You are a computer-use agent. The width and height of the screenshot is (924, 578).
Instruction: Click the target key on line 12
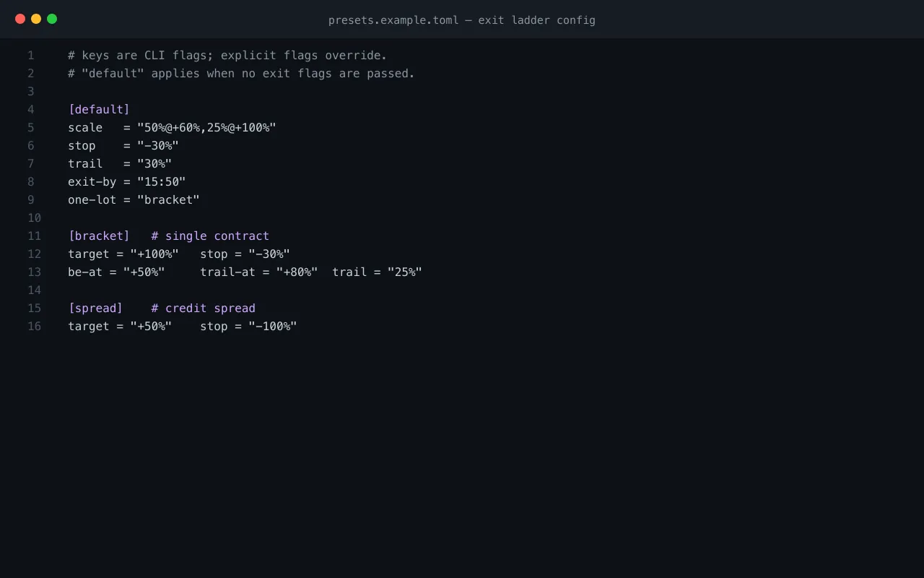click(89, 254)
